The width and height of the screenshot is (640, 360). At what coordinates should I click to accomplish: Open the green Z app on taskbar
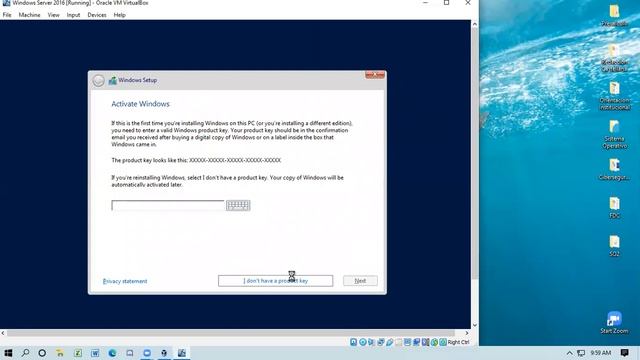point(78,353)
